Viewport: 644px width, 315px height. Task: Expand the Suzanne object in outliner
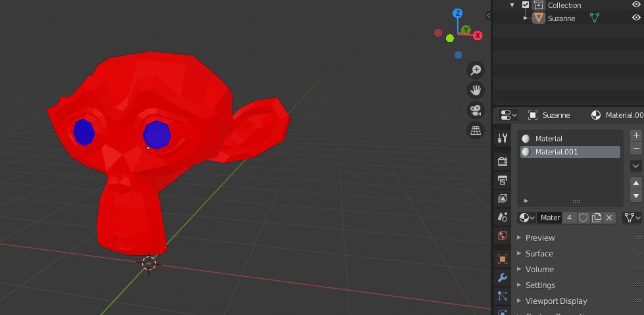526,18
